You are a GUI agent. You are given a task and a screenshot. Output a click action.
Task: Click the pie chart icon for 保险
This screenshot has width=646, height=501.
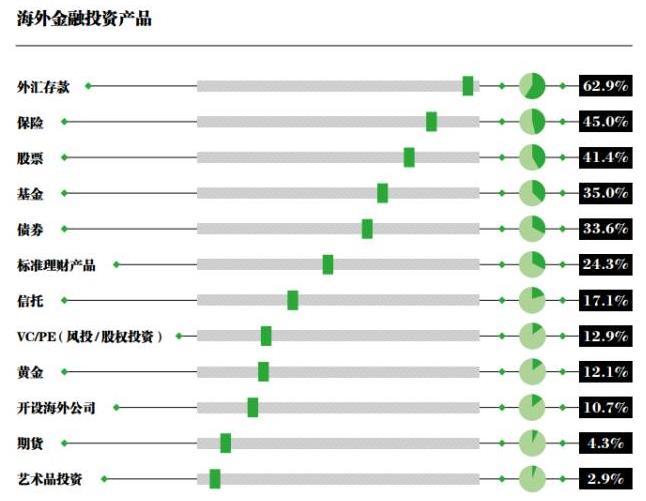point(532,122)
